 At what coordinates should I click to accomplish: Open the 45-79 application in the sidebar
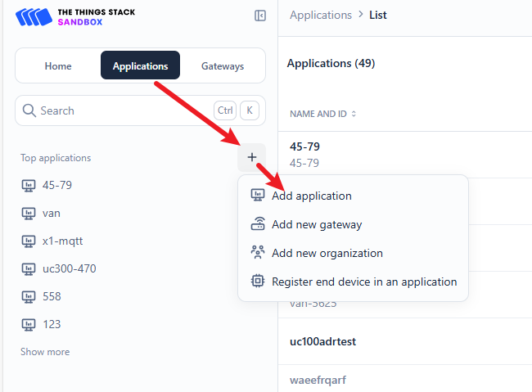click(x=57, y=185)
